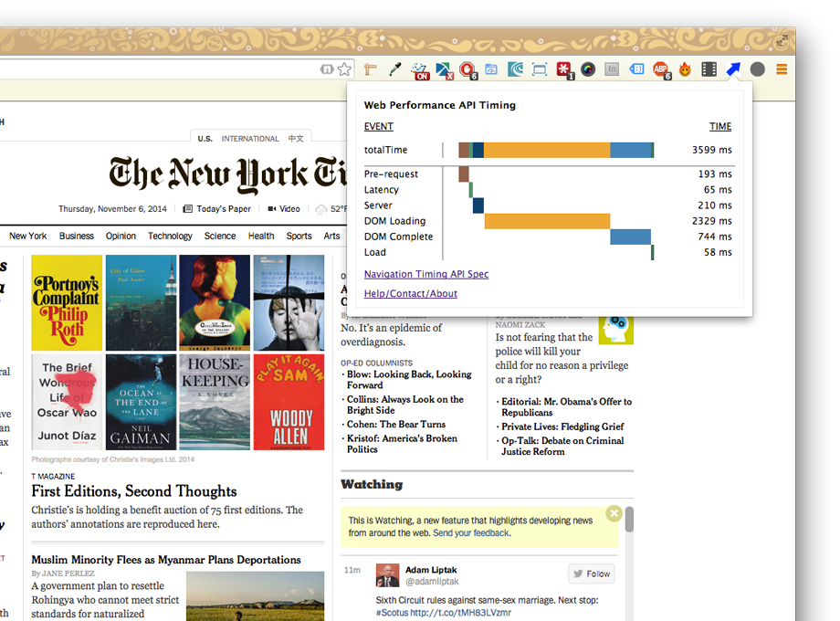Screen dimensions: 840x621
Task: Open the New York section
Action: pos(28,236)
